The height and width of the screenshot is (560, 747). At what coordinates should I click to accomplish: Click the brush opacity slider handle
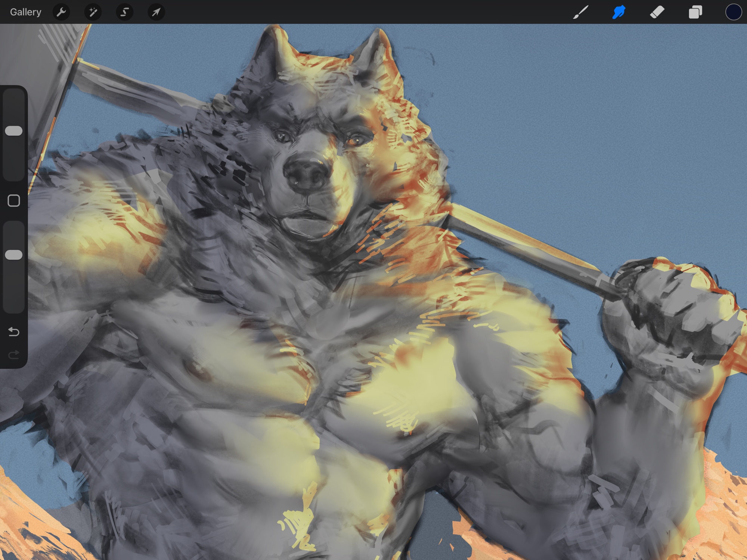tap(14, 255)
